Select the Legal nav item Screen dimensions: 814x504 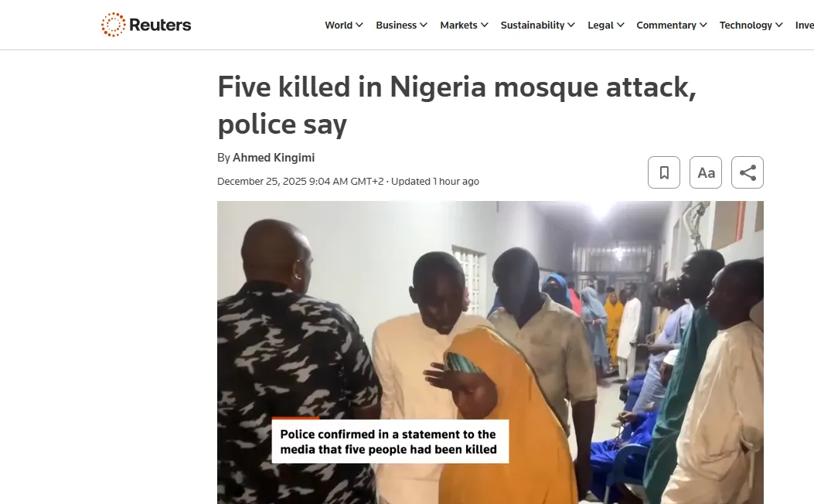point(601,25)
